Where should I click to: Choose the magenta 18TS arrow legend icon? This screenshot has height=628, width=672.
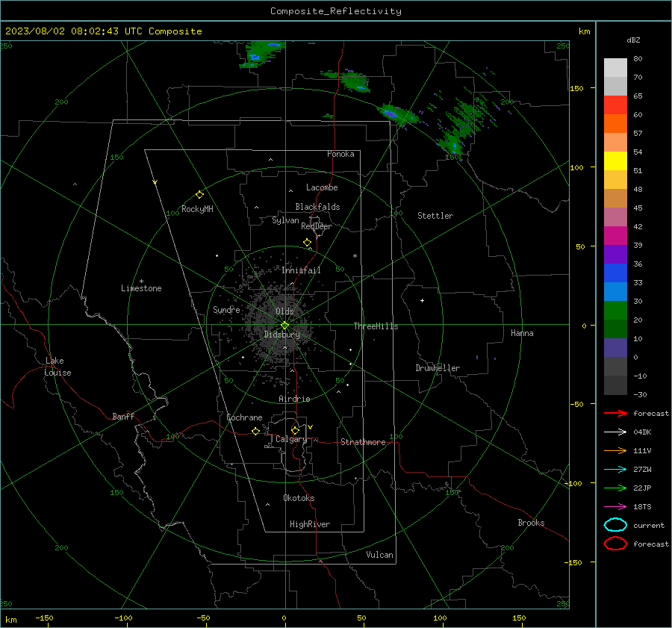click(615, 507)
